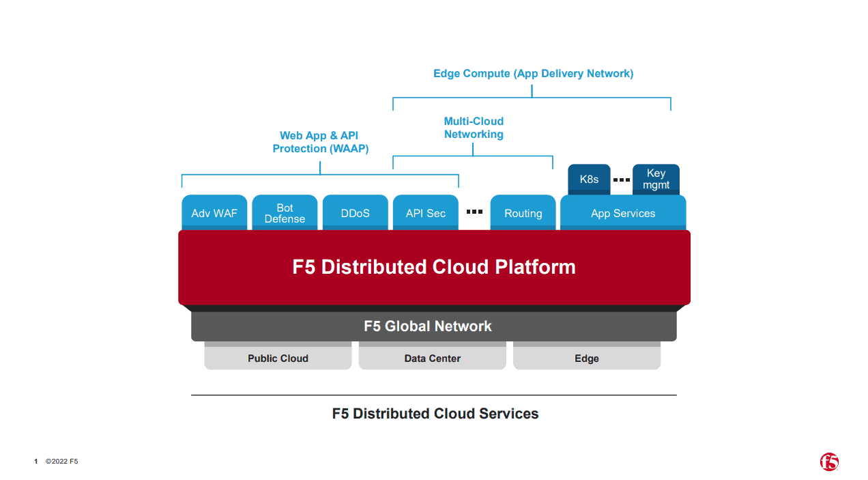
Task: Click the Edge box
Action: point(586,358)
